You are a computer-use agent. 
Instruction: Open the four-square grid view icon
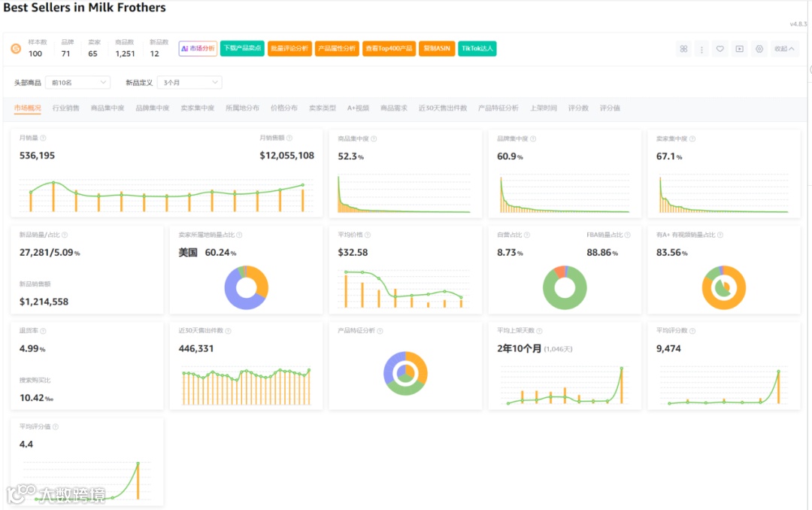point(683,49)
